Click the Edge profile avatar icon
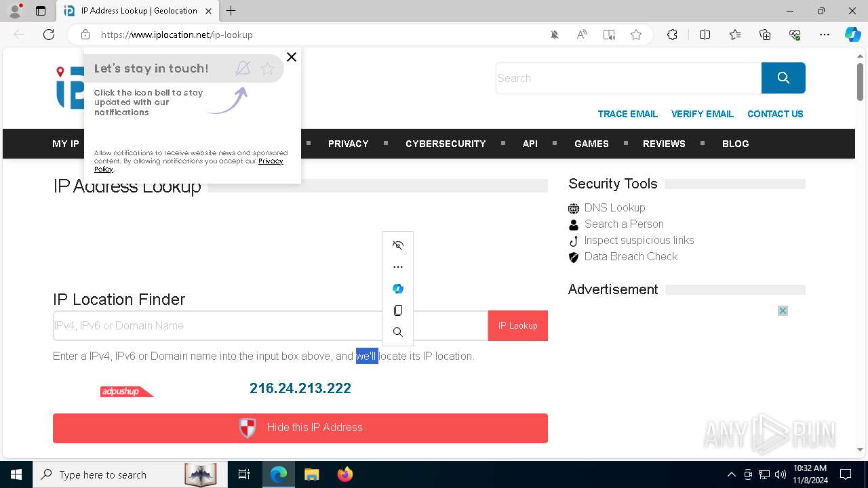The height and width of the screenshot is (488, 868). tap(14, 11)
